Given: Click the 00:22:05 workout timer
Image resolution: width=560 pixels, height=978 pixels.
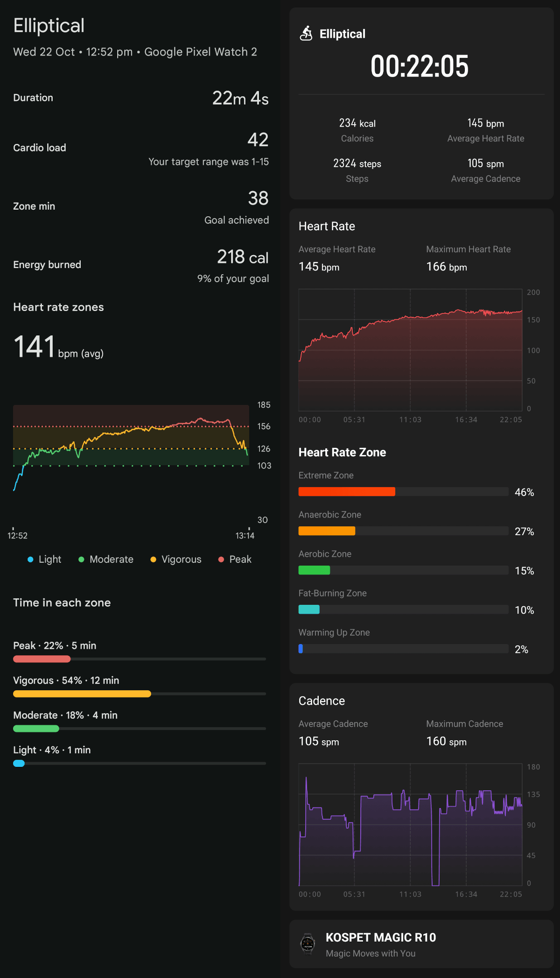Looking at the screenshot, I should 419,66.
